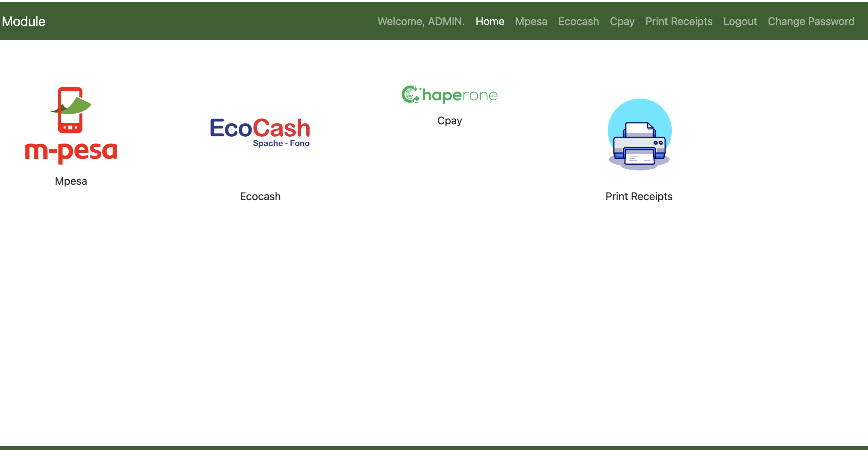The width and height of the screenshot is (868, 450).
Task: Click the red m-pesa wordmark
Action: (71, 152)
